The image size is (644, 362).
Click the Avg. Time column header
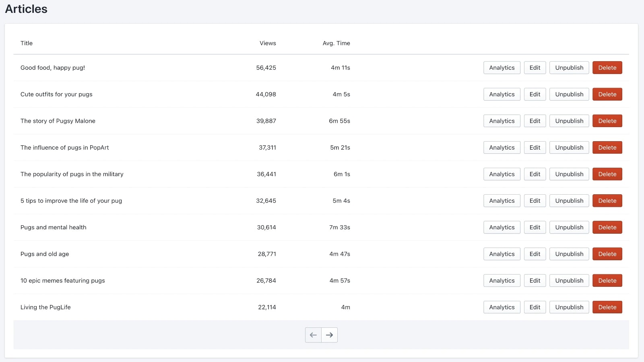[336, 43]
